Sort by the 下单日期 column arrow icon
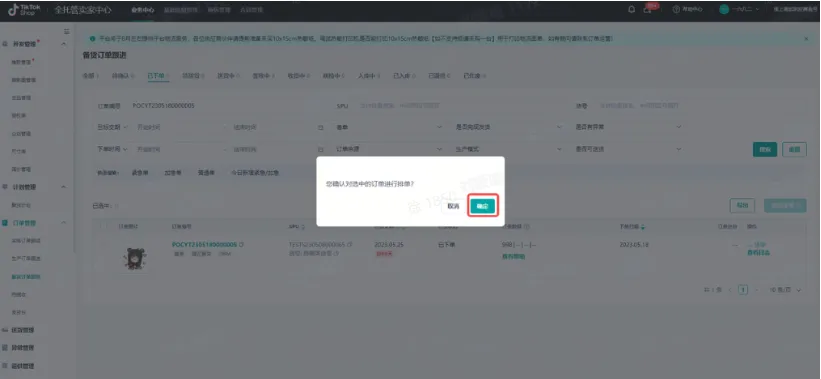This screenshot has height=379, width=821. coord(643,227)
